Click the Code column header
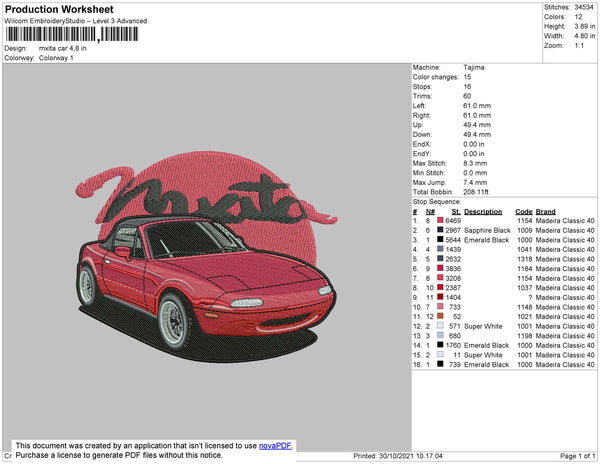 point(523,212)
